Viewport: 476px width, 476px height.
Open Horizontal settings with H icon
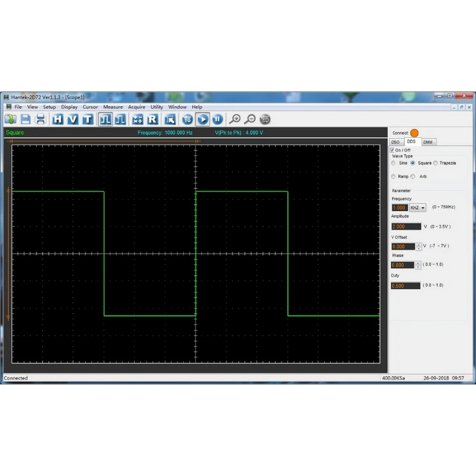58,119
